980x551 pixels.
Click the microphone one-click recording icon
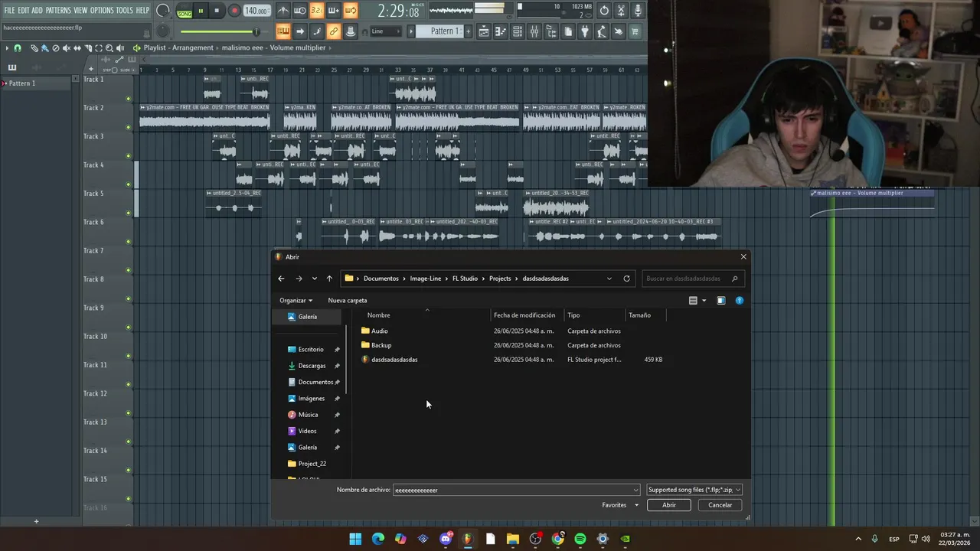click(x=638, y=11)
